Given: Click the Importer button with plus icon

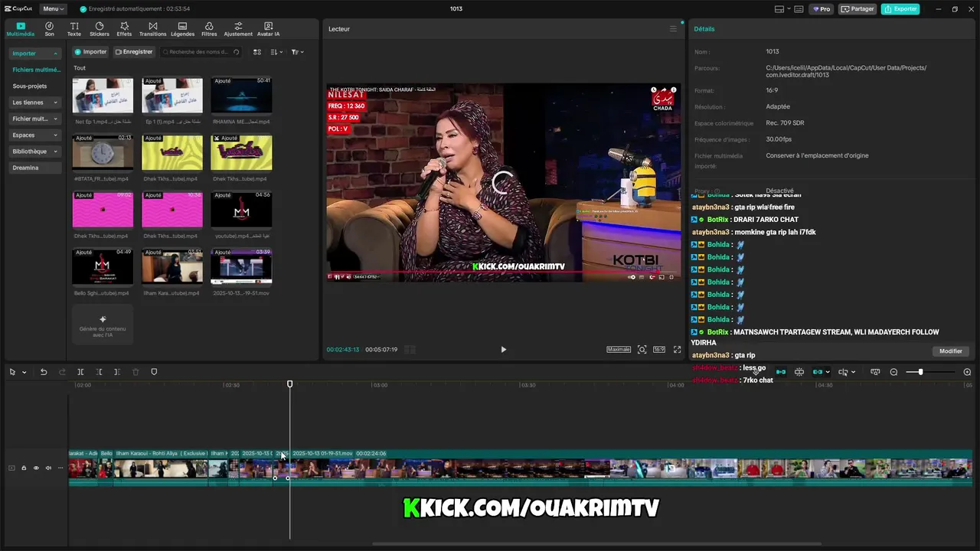Looking at the screenshot, I should (90, 52).
